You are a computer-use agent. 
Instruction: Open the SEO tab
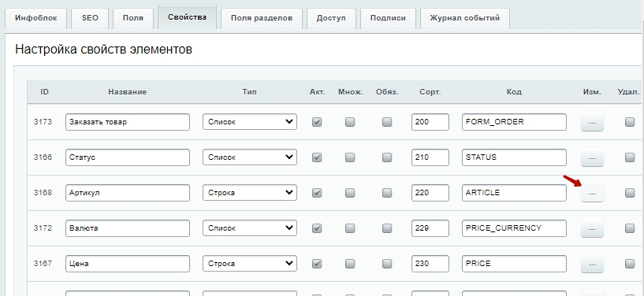[90, 18]
